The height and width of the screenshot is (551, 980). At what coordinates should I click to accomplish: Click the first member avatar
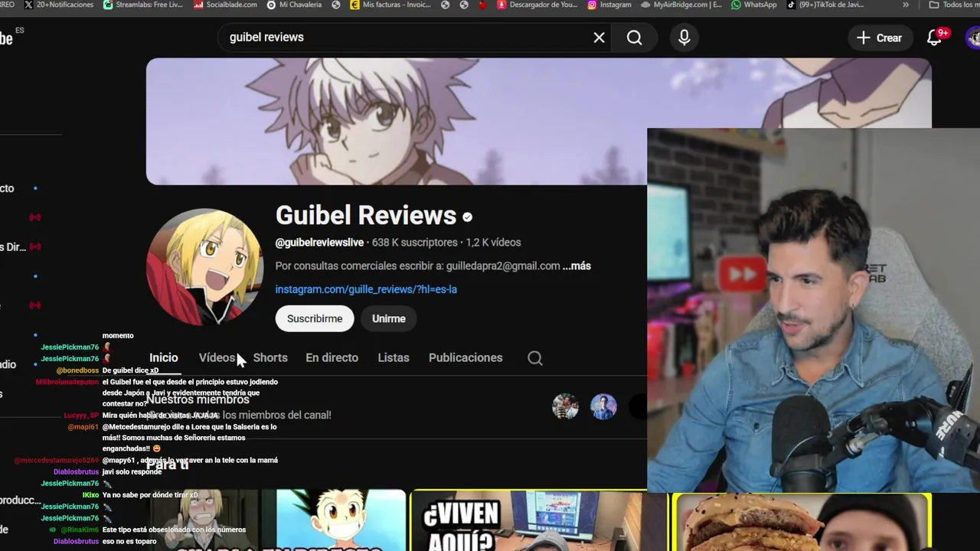566,407
